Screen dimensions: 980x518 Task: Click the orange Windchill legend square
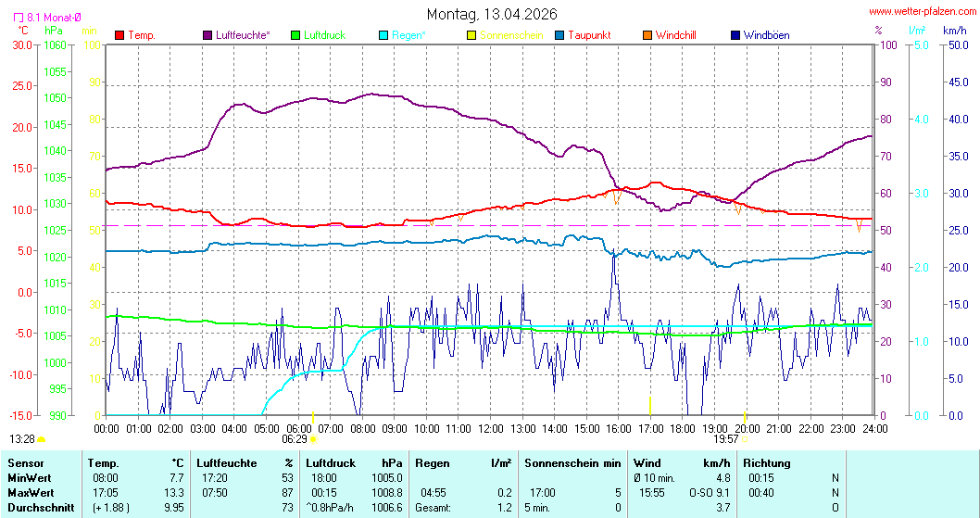tap(647, 35)
